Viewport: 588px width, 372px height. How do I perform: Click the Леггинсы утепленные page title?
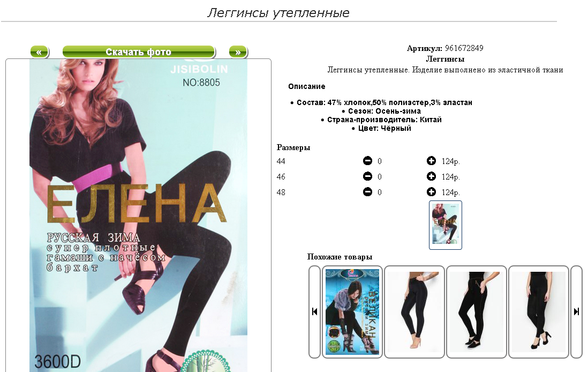pos(278,13)
